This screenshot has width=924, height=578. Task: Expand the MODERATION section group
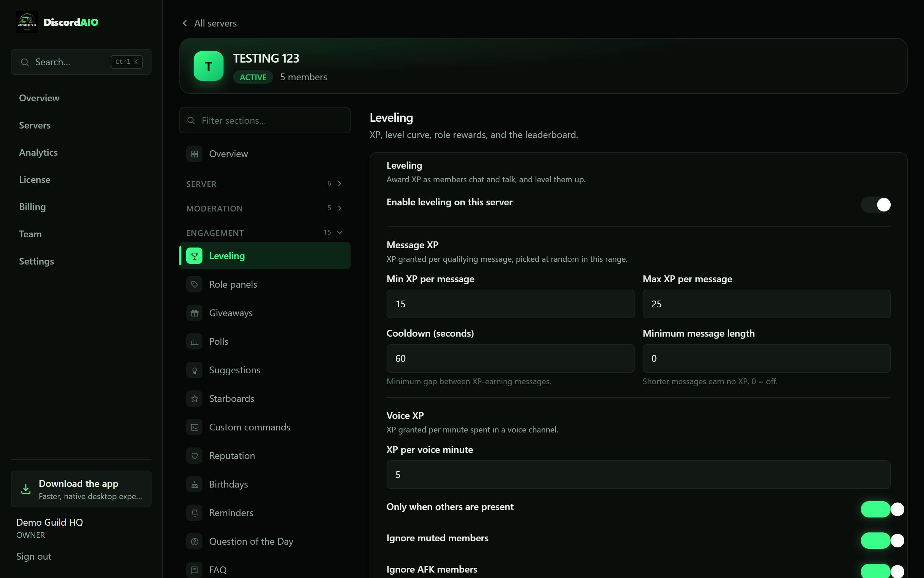click(x=265, y=208)
